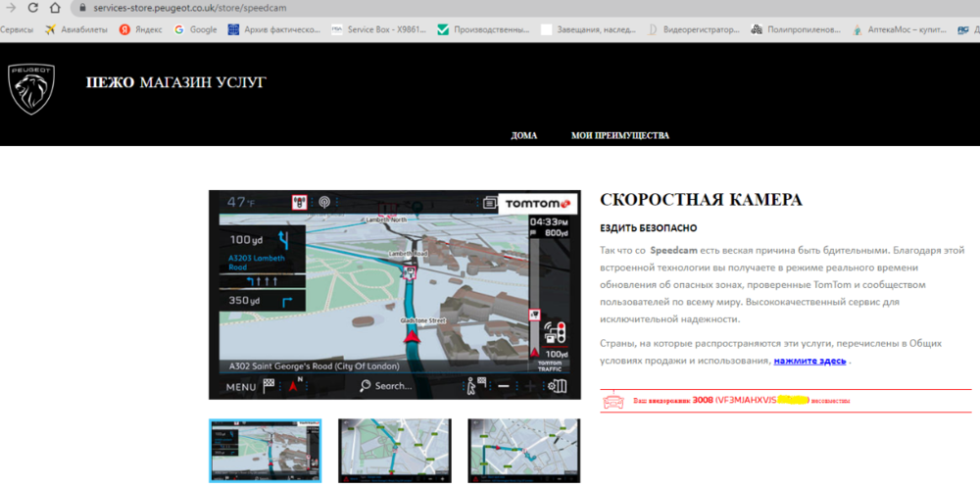Click the ЕЗДИТЬ БЕЗОПАСНО subheading
This screenshot has height=487, width=980.
point(648,229)
